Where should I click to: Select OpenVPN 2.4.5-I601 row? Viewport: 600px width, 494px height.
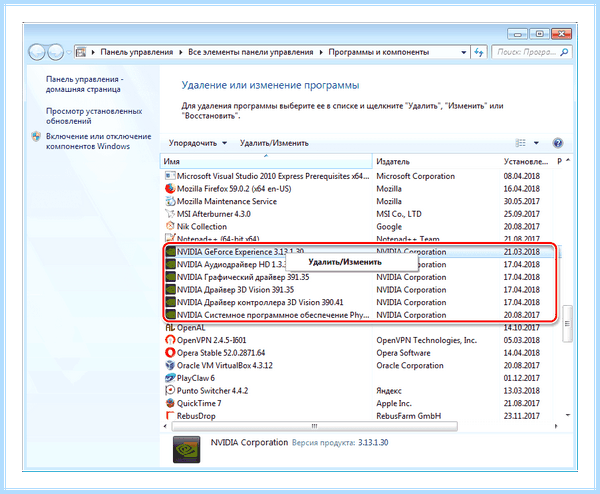pyautogui.click(x=361, y=340)
